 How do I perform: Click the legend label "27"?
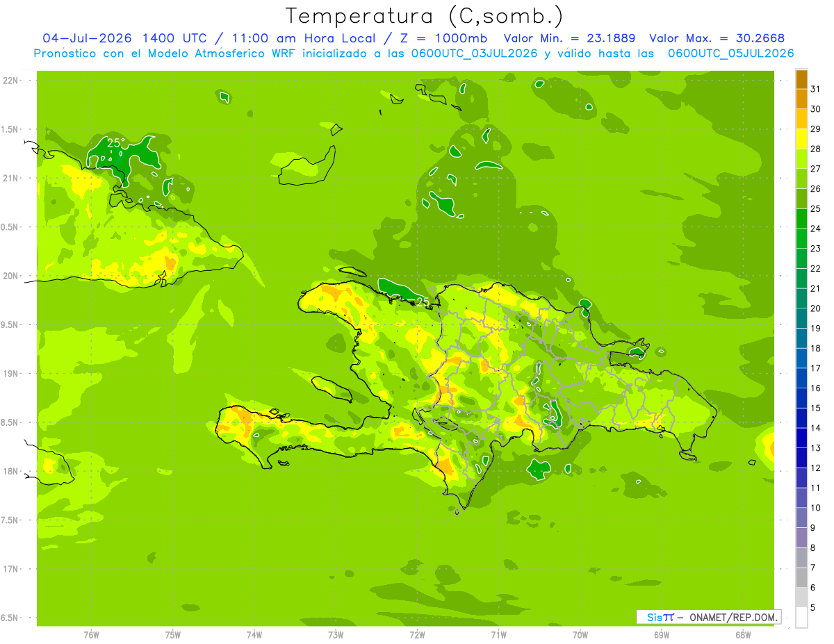pos(816,169)
